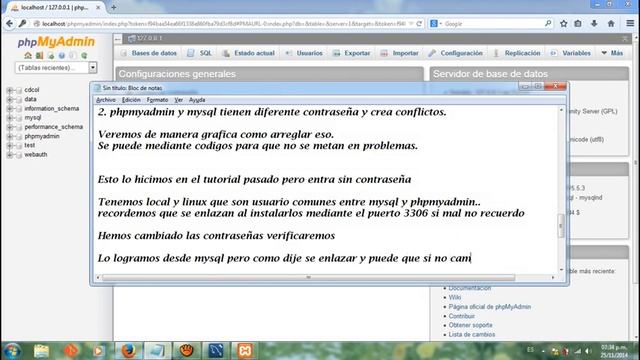The width and height of the screenshot is (640, 360).
Task: Expand the webauth database node
Action: (10, 155)
